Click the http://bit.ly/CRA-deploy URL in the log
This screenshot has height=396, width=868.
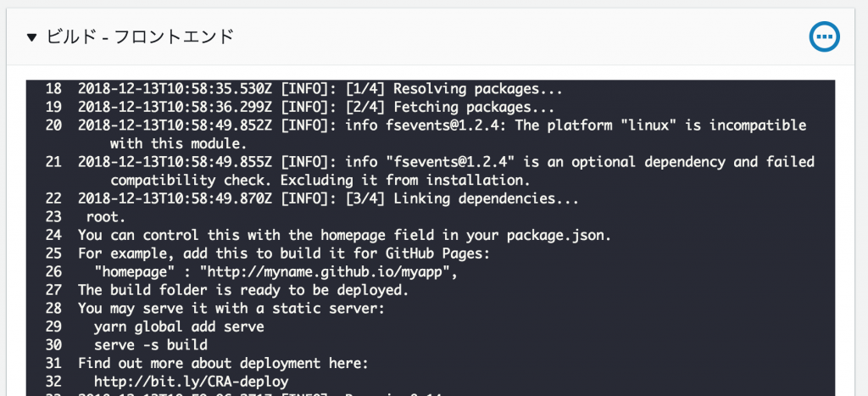[192, 382]
